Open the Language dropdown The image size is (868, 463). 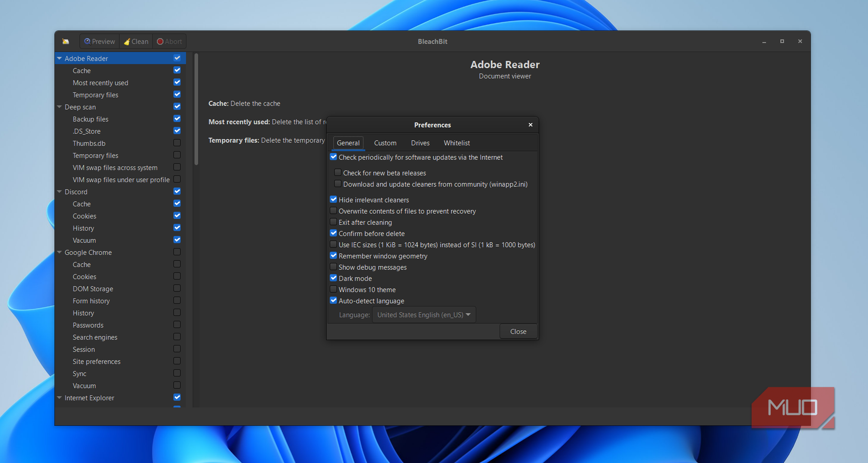click(423, 315)
